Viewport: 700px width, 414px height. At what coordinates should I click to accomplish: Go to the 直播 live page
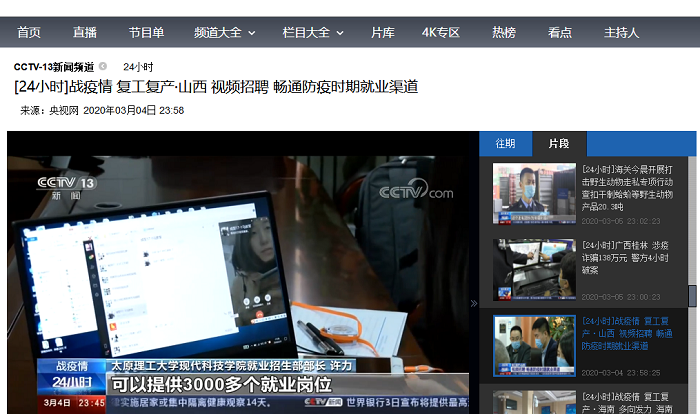coord(85,32)
